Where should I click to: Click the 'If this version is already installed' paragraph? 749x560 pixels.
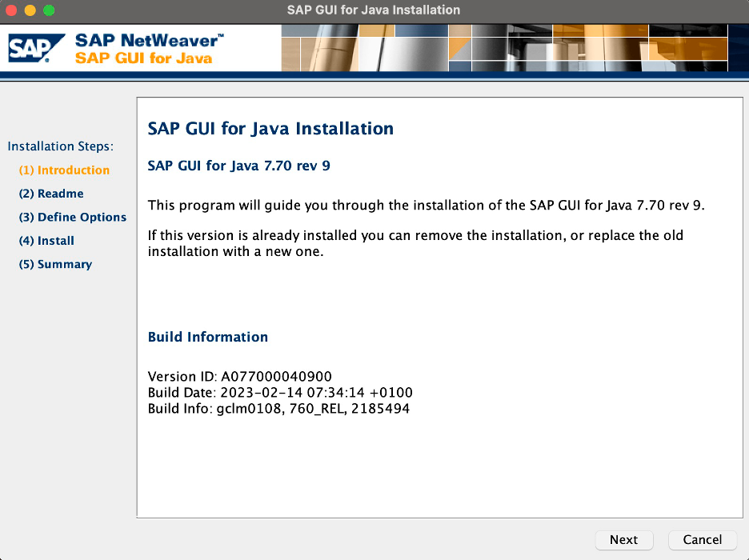click(x=415, y=243)
